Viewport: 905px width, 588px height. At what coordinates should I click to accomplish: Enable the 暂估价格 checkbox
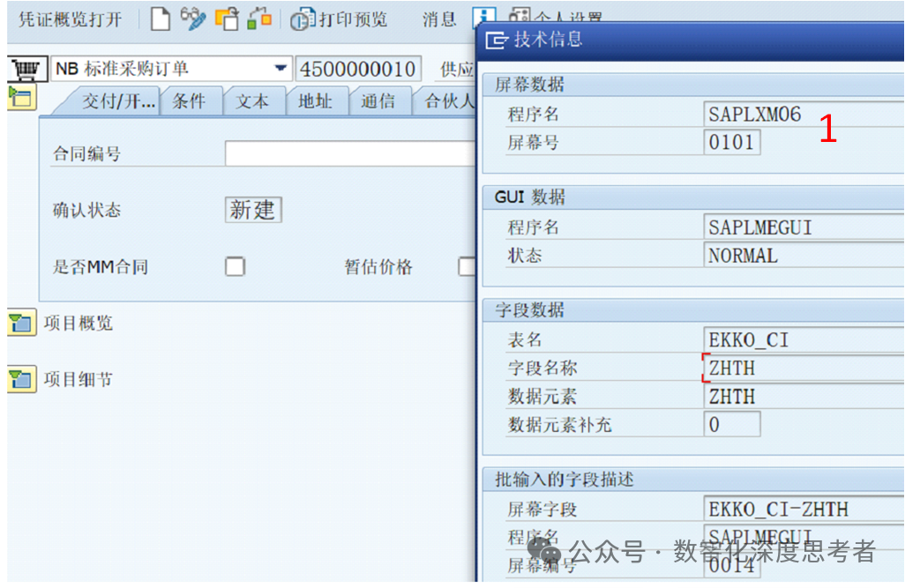click(x=470, y=265)
